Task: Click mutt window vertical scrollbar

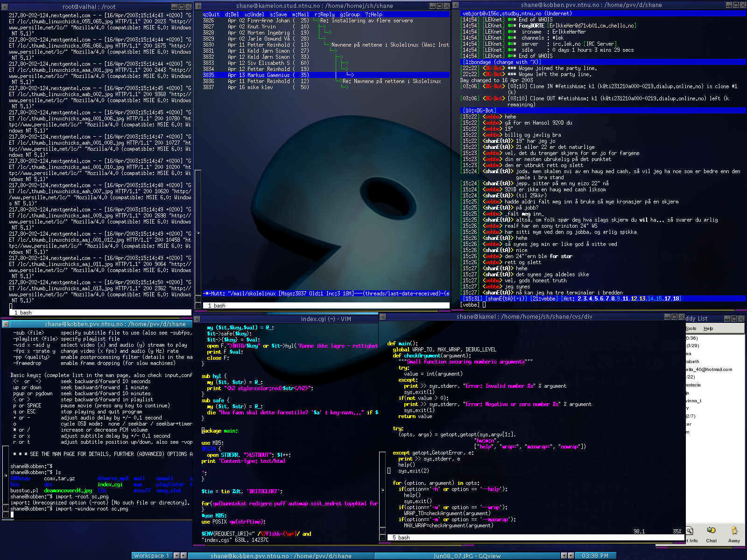Action: coord(198,232)
